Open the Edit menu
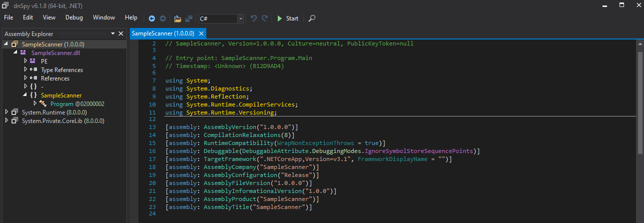The height and width of the screenshot is (223, 644). click(x=28, y=17)
